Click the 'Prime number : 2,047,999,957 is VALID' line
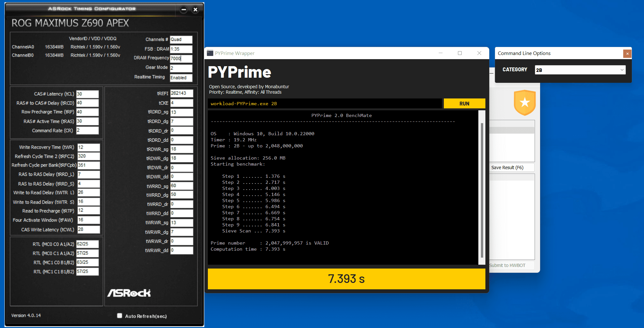 point(270,243)
